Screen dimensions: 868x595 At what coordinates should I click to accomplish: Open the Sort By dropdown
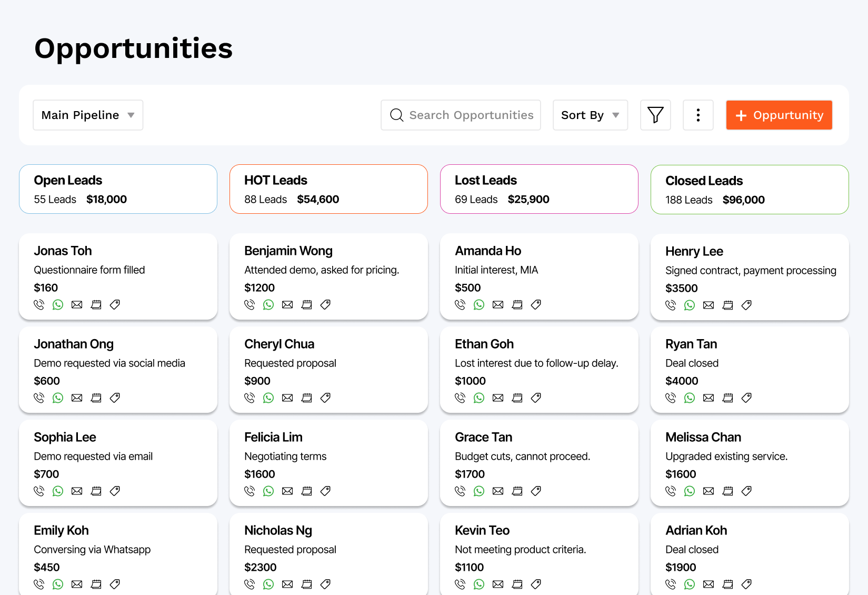point(590,115)
